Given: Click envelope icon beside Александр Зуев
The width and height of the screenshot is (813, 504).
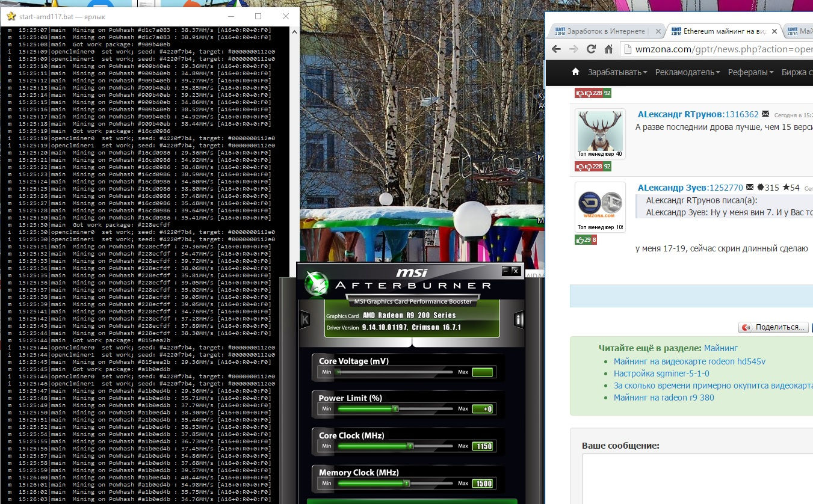Looking at the screenshot, I should click(749, 188).
